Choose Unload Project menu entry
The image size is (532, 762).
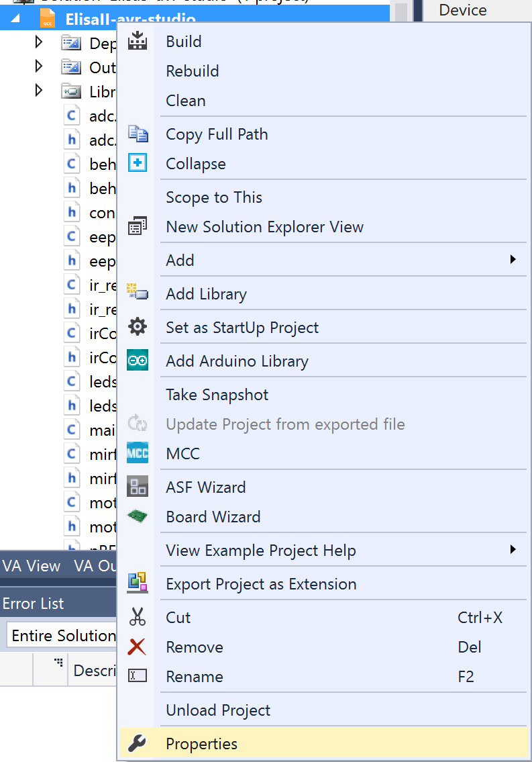(x=218, y=710)
